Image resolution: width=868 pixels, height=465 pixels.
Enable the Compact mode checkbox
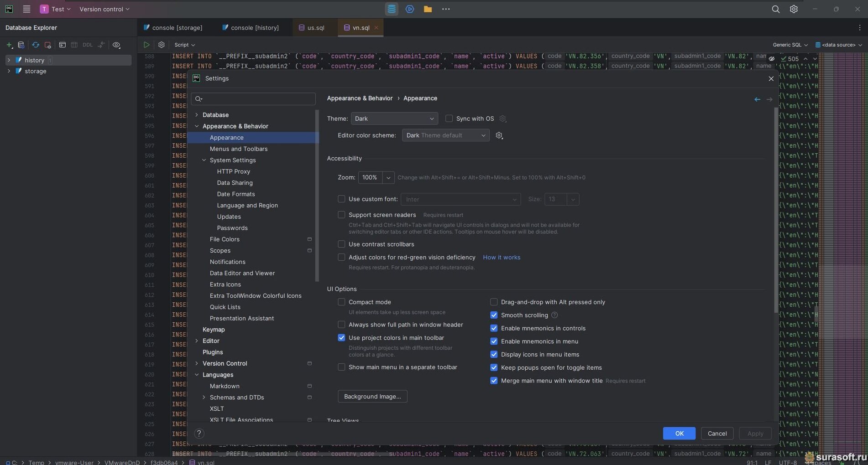(341, 302)
